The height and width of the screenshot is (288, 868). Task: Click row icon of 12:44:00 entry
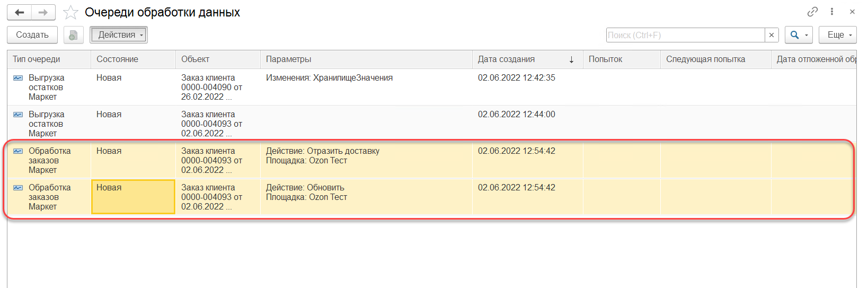tap(18, 115)
